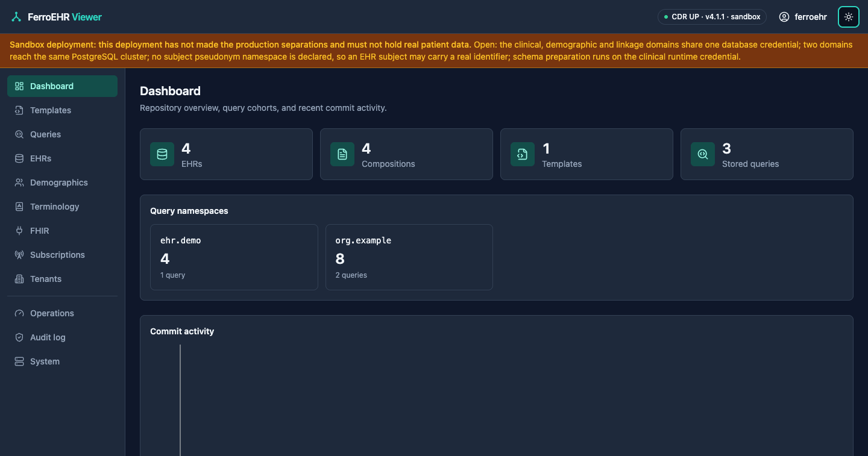
Task: Navigate to the EHRs section
Action: 62,158
